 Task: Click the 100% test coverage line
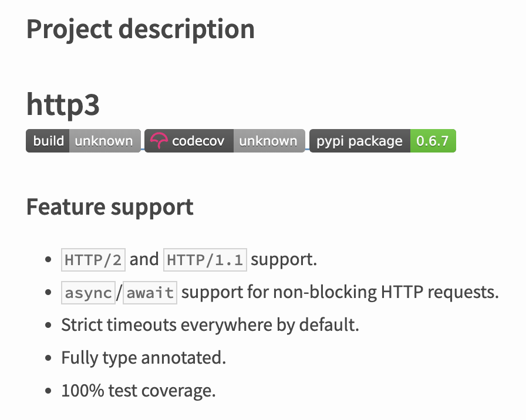(139, 391)
